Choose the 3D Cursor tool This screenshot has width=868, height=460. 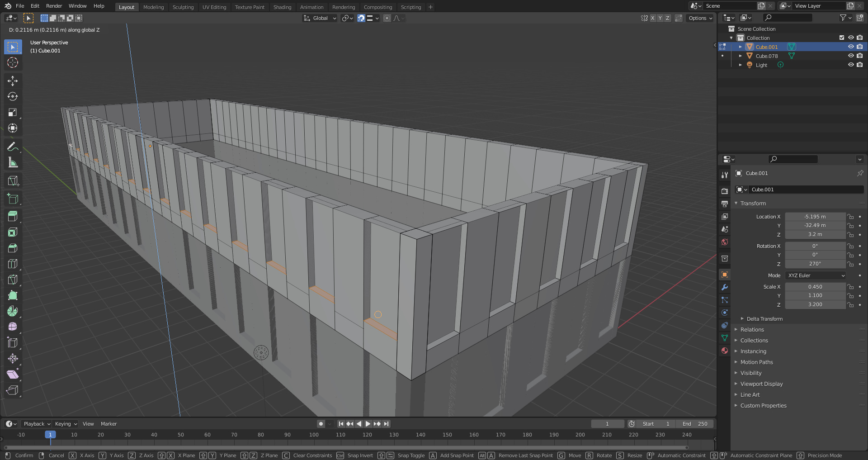pos(13,62)
